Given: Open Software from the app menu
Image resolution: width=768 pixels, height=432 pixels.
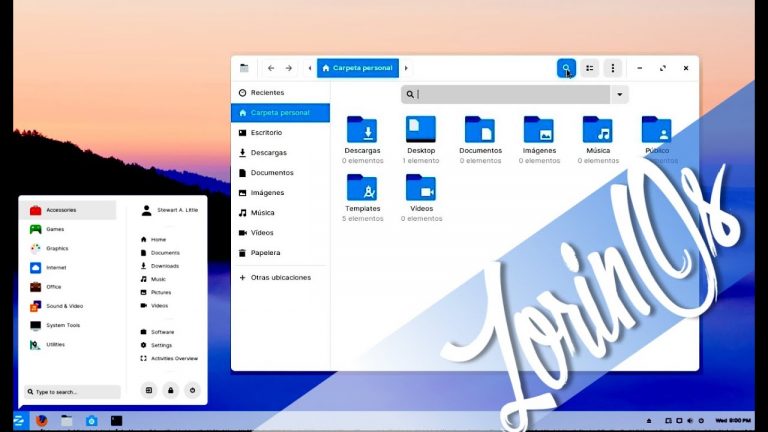Looking at the screenshot, I should (157, 332).
